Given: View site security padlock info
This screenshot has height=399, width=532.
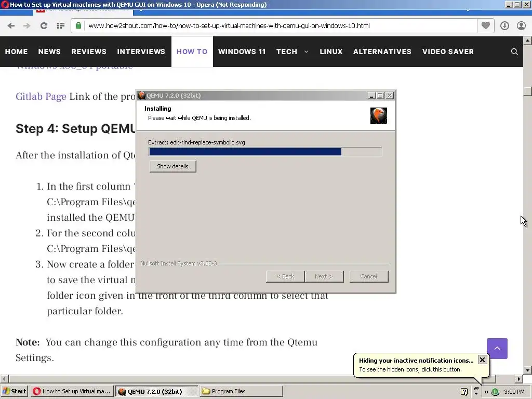Looking at the screenshot, I should click(x=78, y=25).
